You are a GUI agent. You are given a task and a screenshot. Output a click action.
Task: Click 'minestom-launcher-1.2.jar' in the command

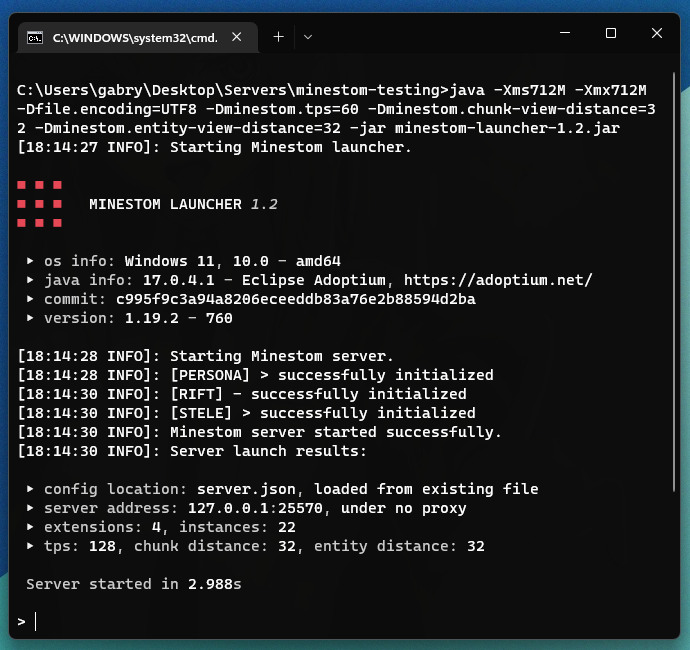507,129
